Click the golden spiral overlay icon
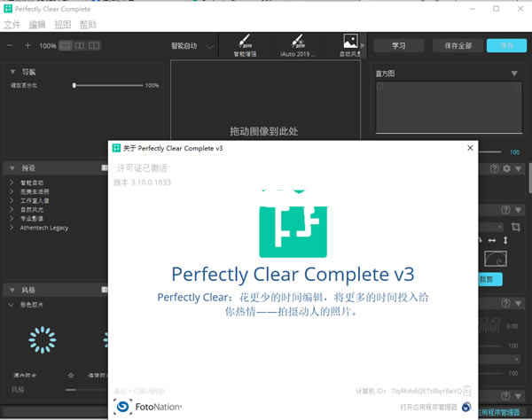This screenshot has width=532, height=420. tap(496, 259)
